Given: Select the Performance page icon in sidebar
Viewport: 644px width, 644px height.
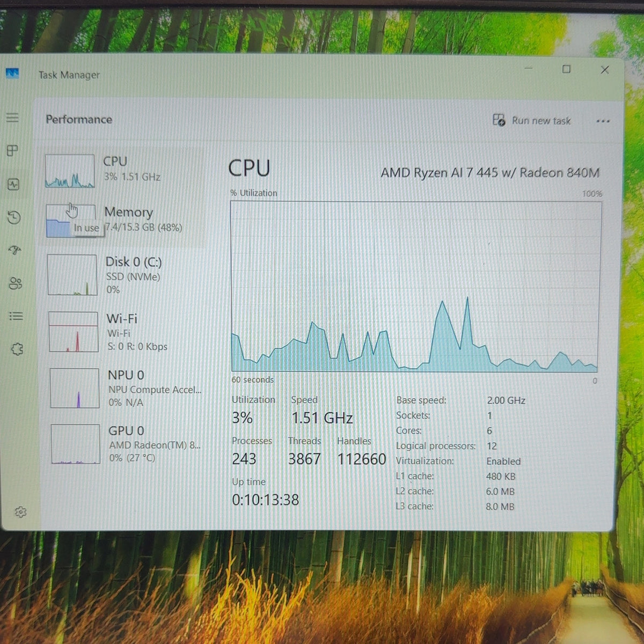Looking at the screenshot, I should point(13,185).
